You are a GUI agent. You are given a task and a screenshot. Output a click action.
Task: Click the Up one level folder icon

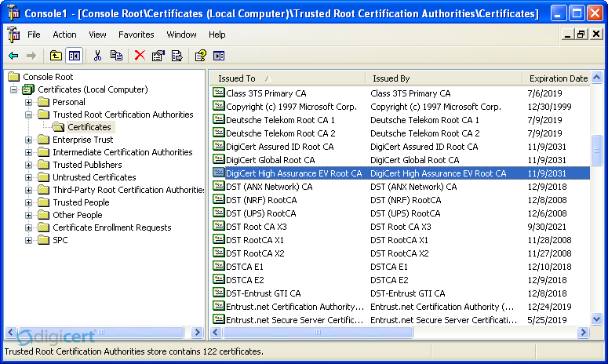coord(56,56)
